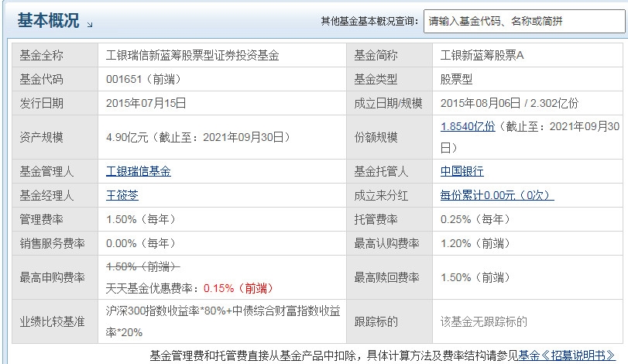This screenshot has width=628, height=364.
Task: Click the small arrow icon beside 基本概况
Action: (90, 25)
